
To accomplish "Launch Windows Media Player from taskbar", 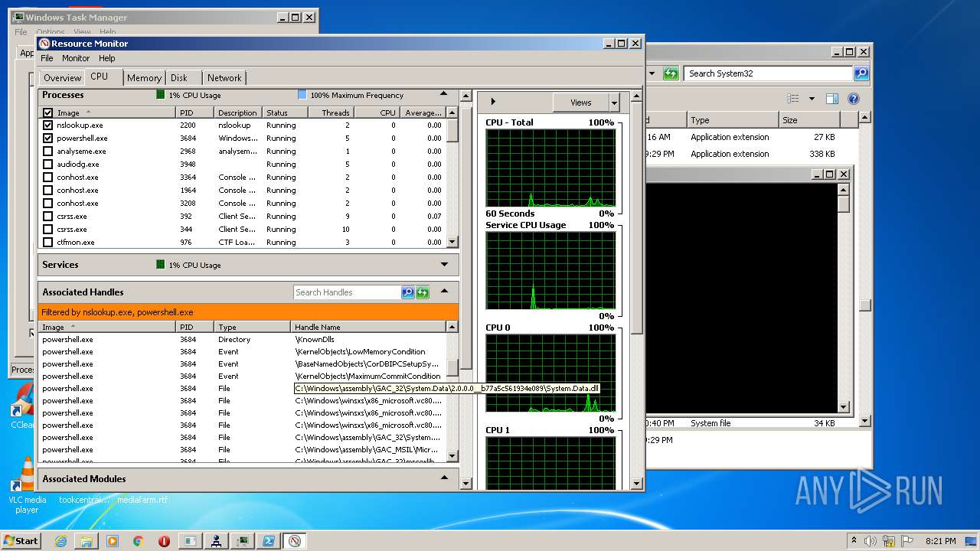I will 113,541.
